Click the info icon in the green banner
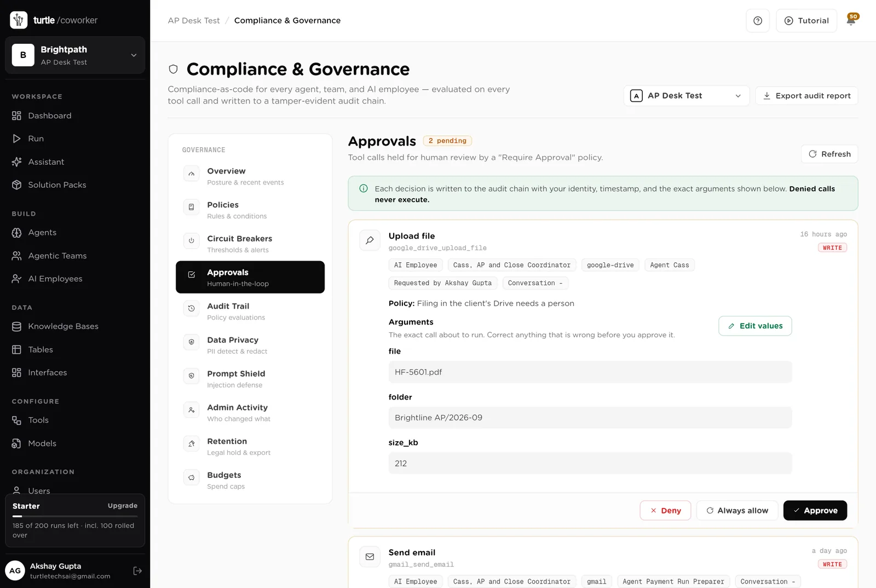Screen dimensions: 876x588 click(364, 188)
